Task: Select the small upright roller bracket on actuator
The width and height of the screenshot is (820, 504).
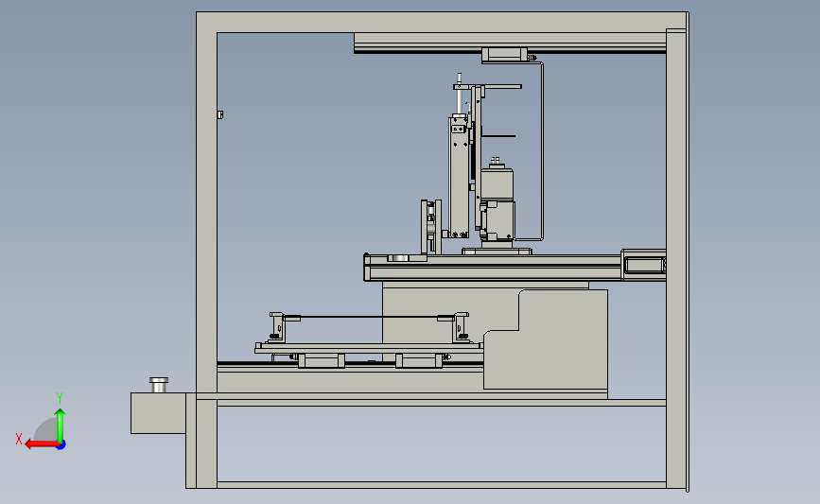Action: coord(431,226)
